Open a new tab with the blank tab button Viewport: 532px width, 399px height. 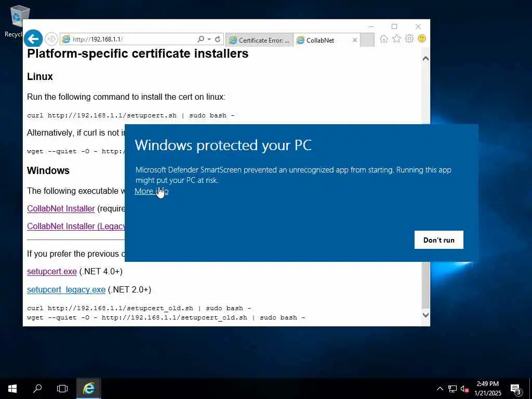[367, 40]
